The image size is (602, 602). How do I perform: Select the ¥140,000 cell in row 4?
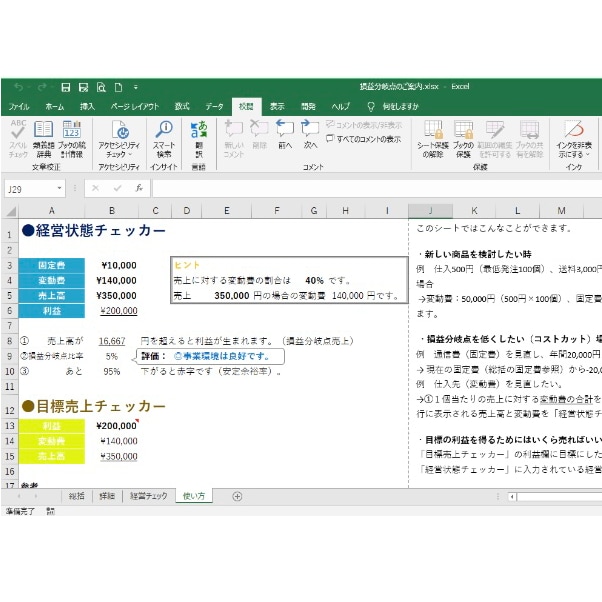(x=112, y=281)
